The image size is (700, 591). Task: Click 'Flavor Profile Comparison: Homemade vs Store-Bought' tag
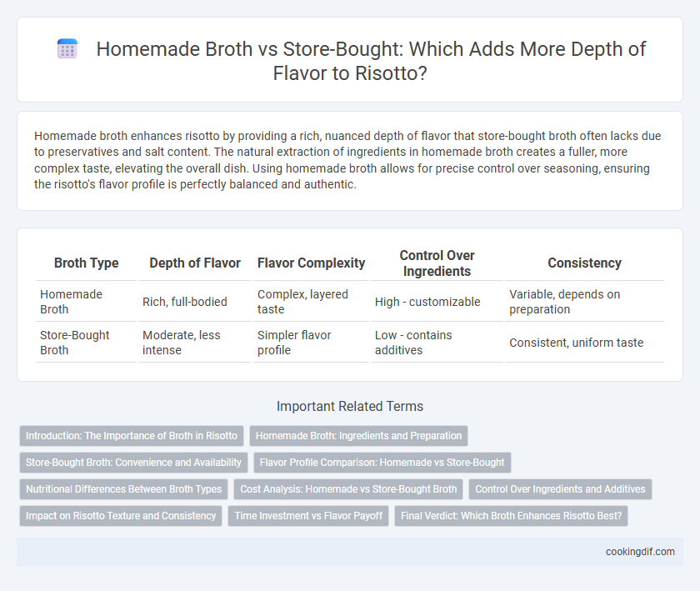pos(382,463)
